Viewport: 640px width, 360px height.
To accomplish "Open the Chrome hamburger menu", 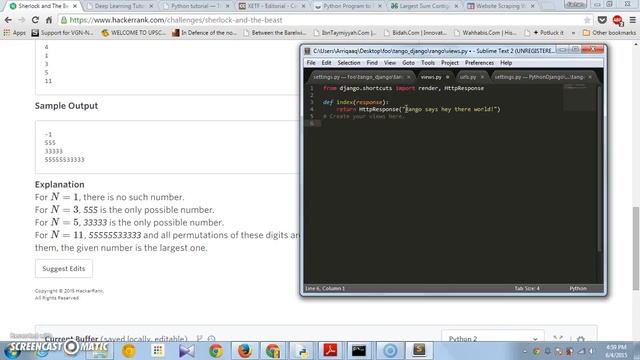I will (632, 20).
